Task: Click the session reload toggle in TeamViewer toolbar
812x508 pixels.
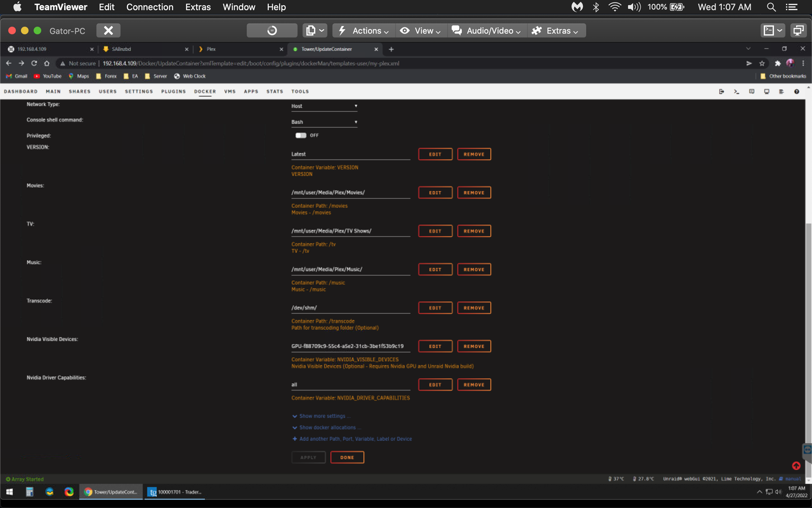Action: pyautogui.click(x=272, y=30)
